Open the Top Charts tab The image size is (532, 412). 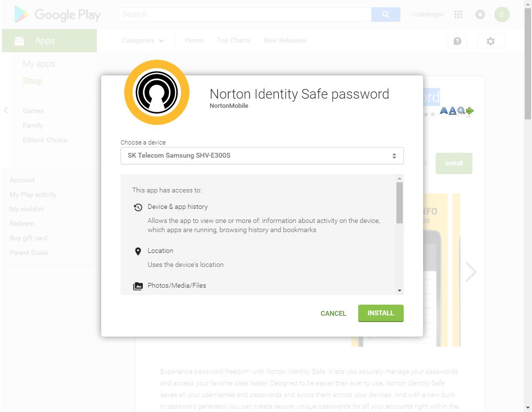[x=233, y=41]
